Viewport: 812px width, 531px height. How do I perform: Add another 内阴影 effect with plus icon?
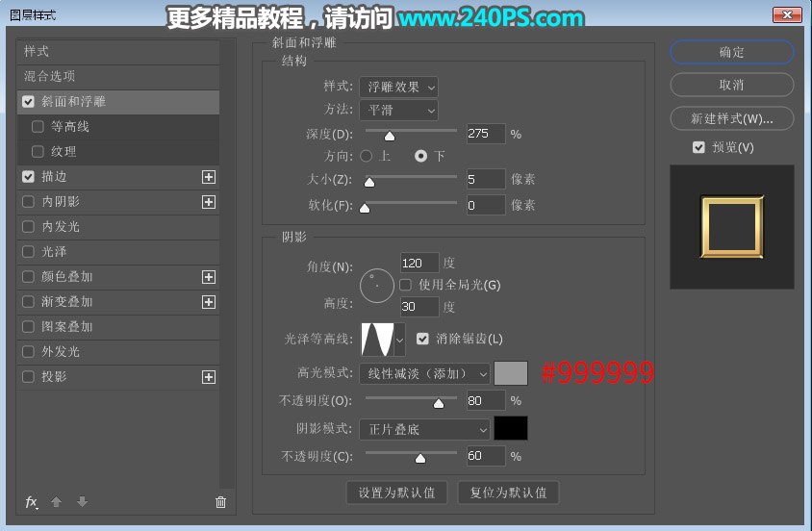point(208,202)
